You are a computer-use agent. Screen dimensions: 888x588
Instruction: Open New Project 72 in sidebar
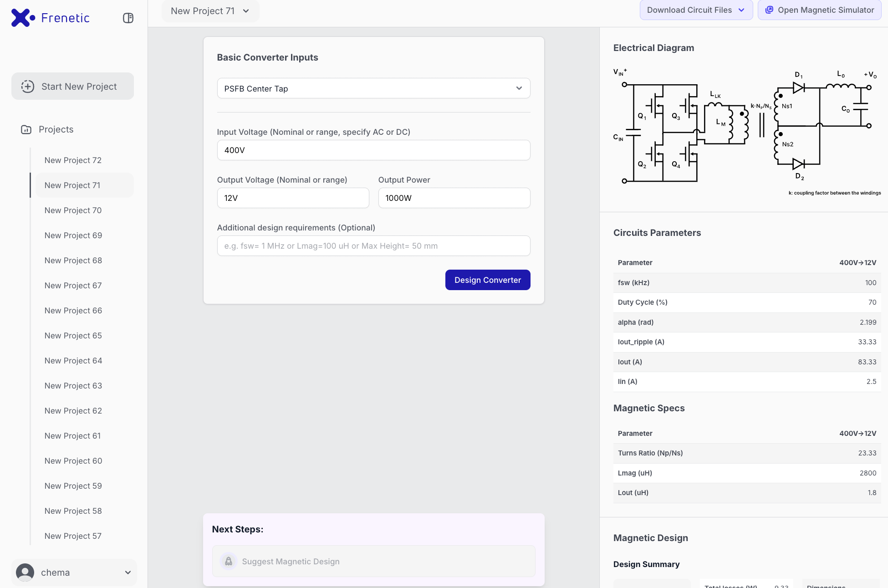coord(85,160)
